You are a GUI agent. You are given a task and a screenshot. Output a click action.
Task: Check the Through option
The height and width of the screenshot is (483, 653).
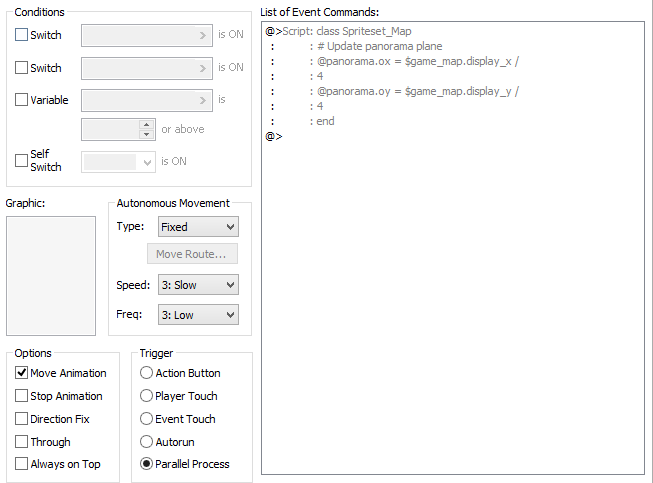(22, 442)
